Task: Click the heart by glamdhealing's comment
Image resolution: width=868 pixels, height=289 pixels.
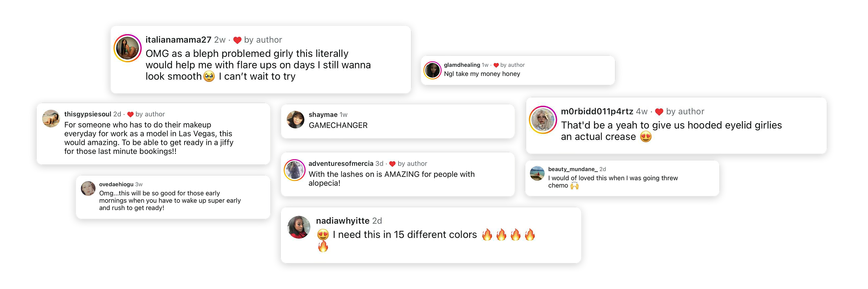Action: point(496,65)
